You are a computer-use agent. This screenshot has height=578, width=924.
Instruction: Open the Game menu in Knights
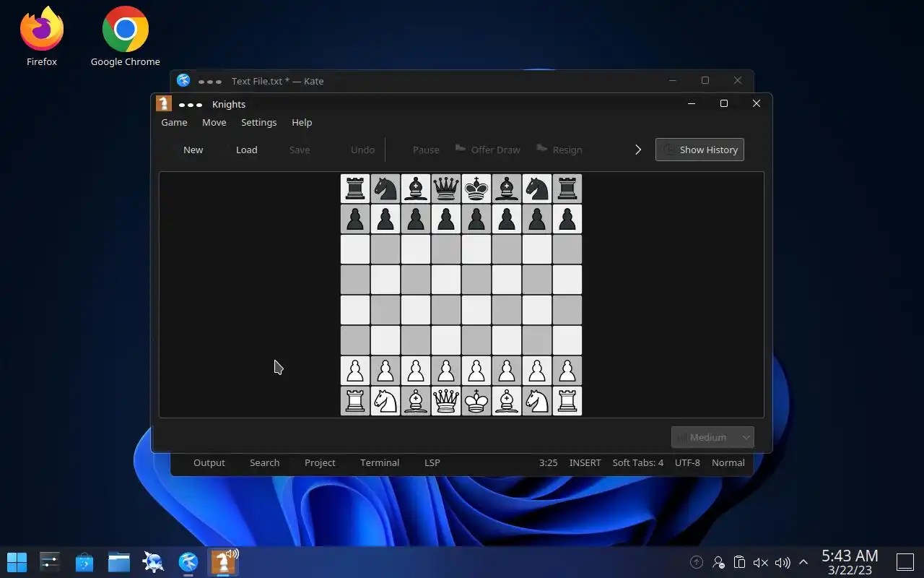tap(174, 122)
